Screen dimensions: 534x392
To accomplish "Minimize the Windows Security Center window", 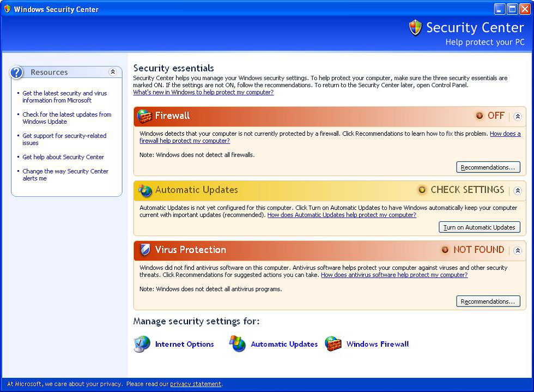I will coord(500,9).
